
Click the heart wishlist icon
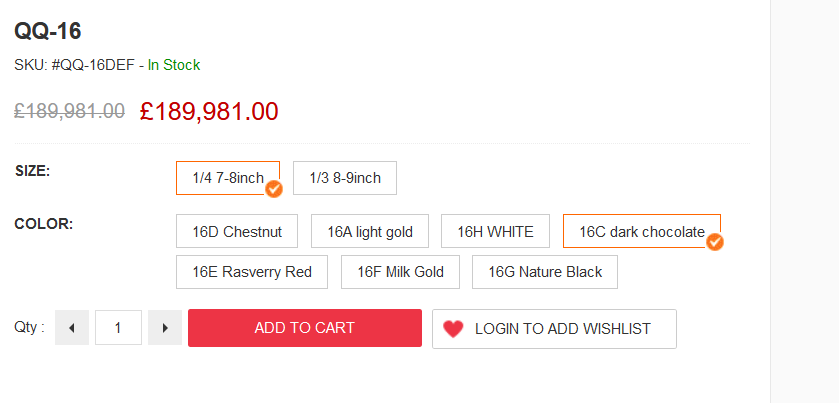(x=453, y=329)
